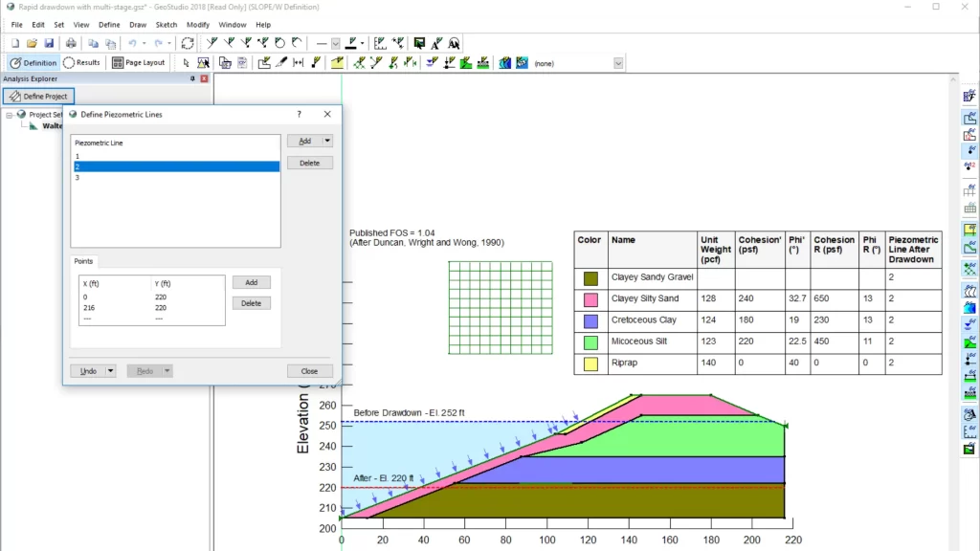Click the Print icon
The height and width of the screenshot is (551, 980).
coord(73,42)
